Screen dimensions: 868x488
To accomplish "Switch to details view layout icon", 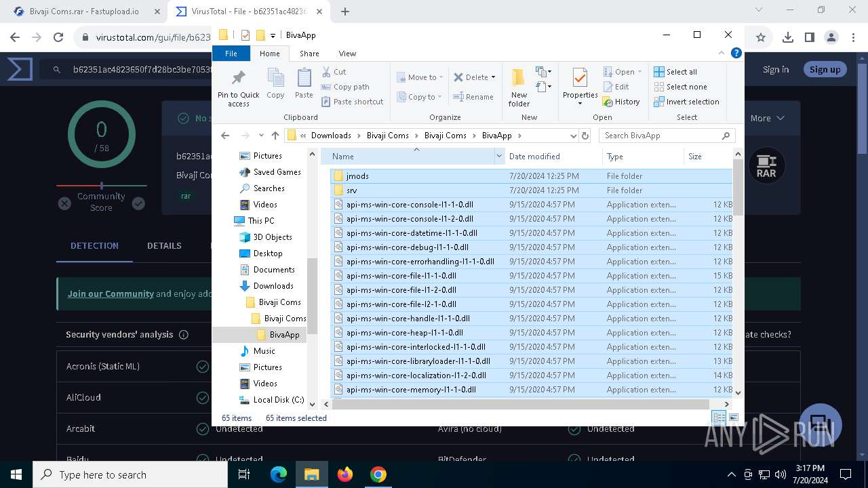I will pyautogui.click(x=719, y=418).
